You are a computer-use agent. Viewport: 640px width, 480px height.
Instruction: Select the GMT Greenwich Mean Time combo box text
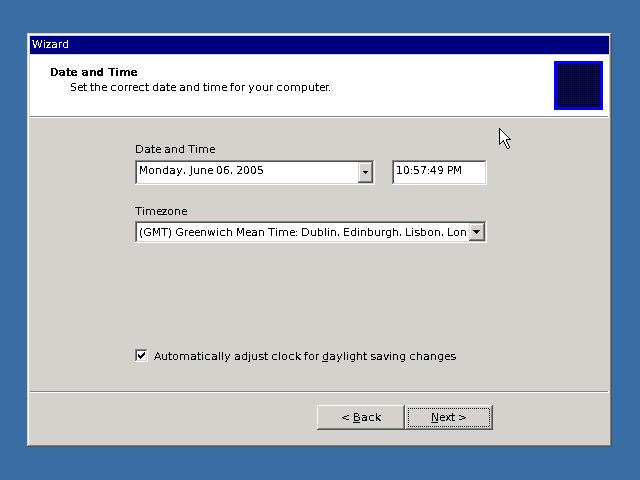(302, 232)
